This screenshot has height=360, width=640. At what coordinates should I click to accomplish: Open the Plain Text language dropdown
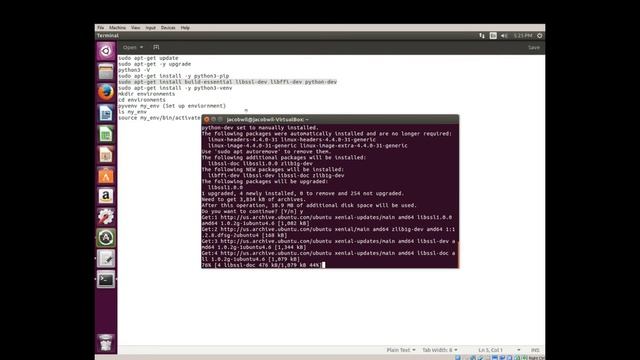click(401, 350)
